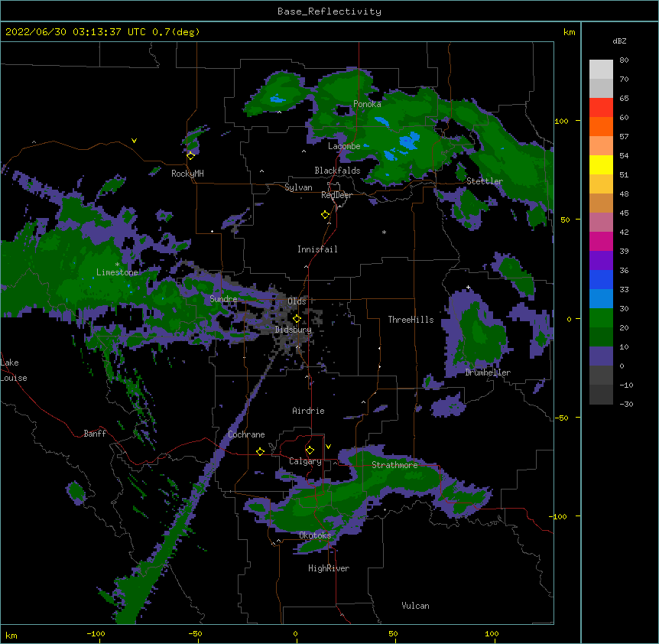Click the Lake Louise label

click(x=14, y=370)
